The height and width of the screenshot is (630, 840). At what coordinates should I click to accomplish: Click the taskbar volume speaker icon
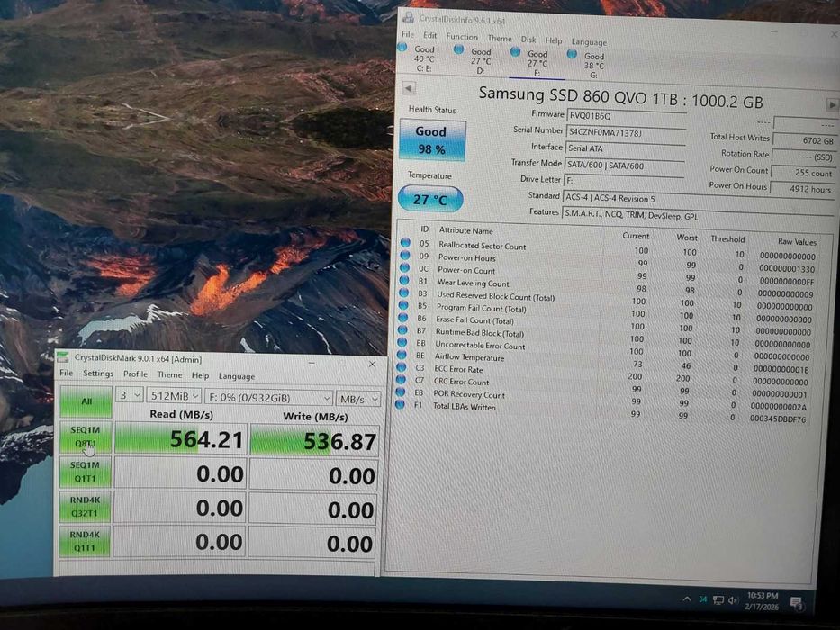tap(732, 600)
